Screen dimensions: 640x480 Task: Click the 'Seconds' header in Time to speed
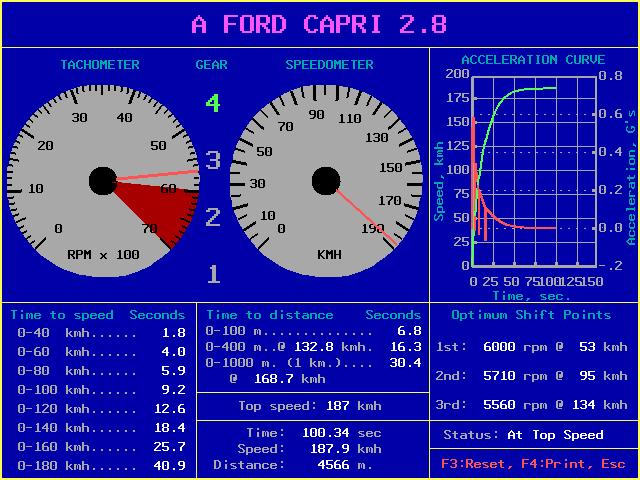(x=157, y=315)
